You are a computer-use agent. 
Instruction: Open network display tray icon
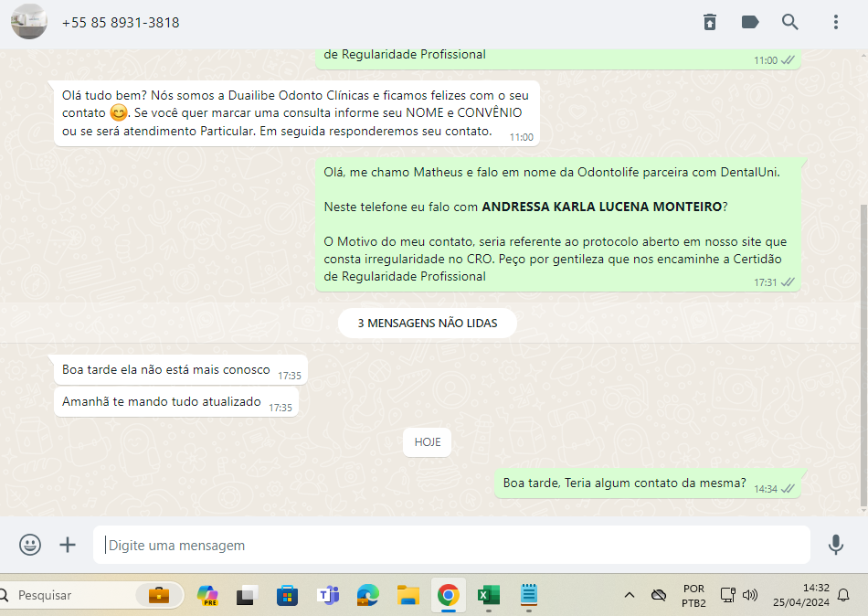727,596
